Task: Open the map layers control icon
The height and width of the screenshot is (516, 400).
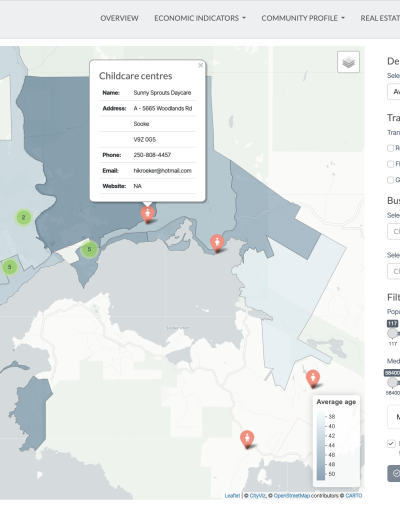Action: (348, 62)
